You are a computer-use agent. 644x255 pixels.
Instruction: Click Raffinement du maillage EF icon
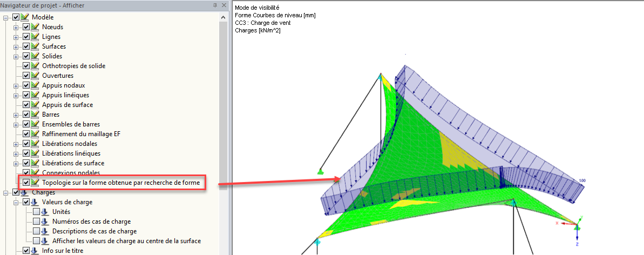click(x=35, y=134)
